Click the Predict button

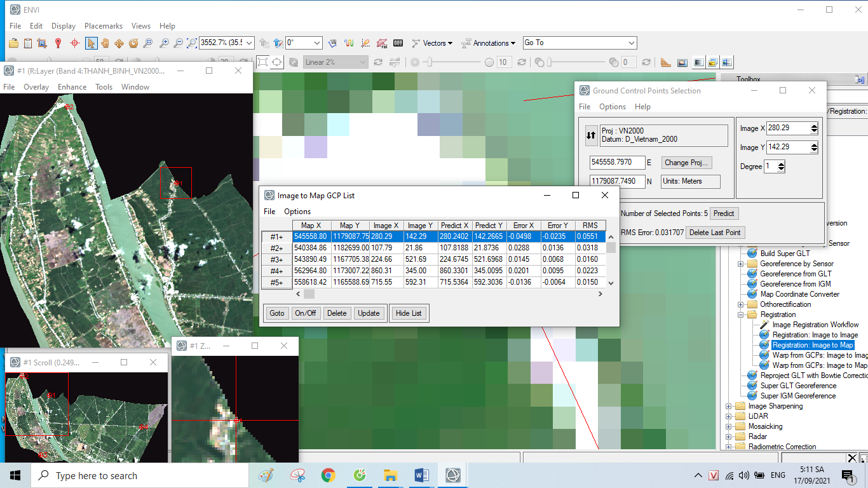coord(724,213)
